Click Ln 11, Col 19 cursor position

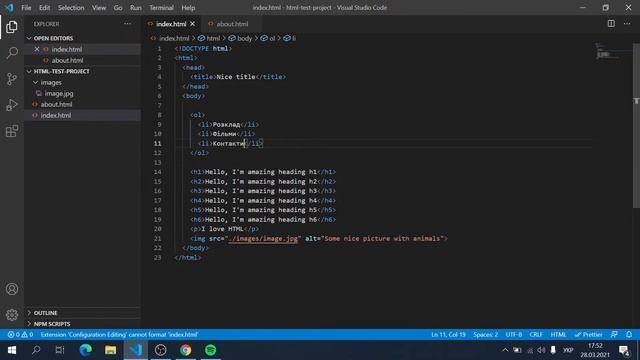point(448,335)
